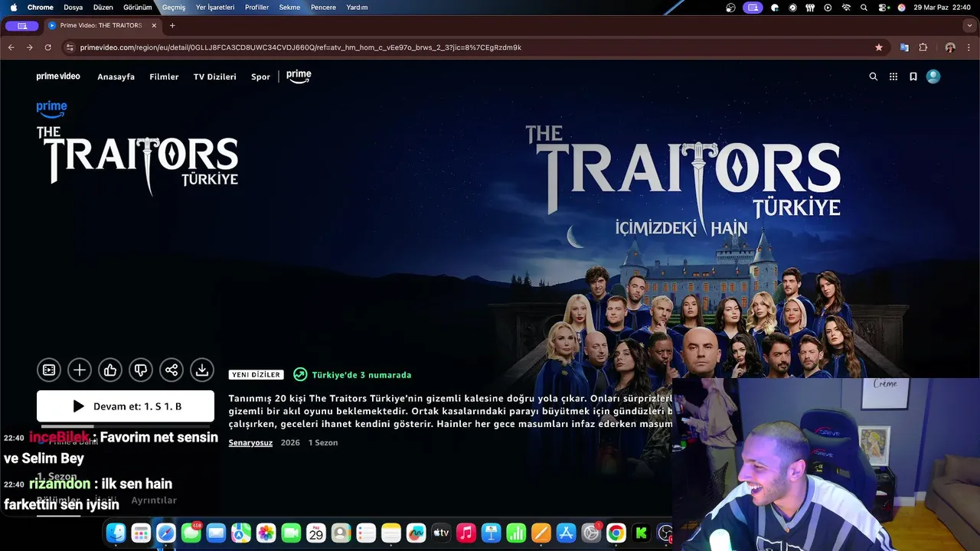Open Finder from the dock
The image size is (980, 551).
[x=116, y=533]
